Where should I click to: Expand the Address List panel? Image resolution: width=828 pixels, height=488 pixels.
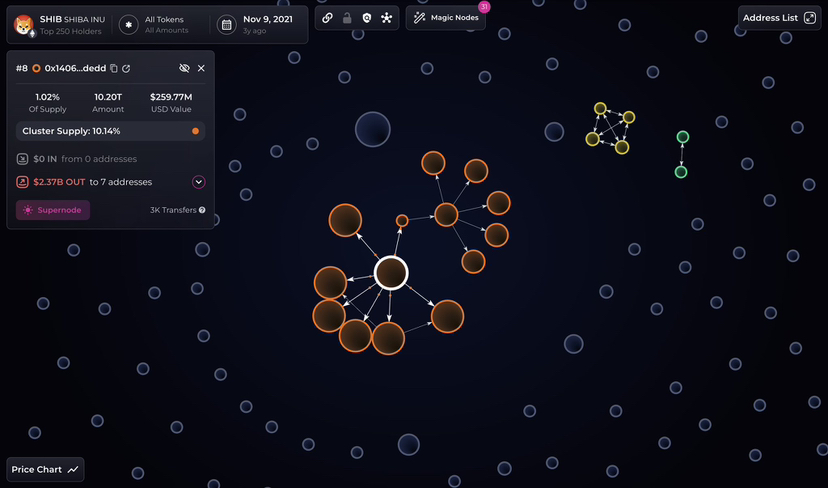779,18
